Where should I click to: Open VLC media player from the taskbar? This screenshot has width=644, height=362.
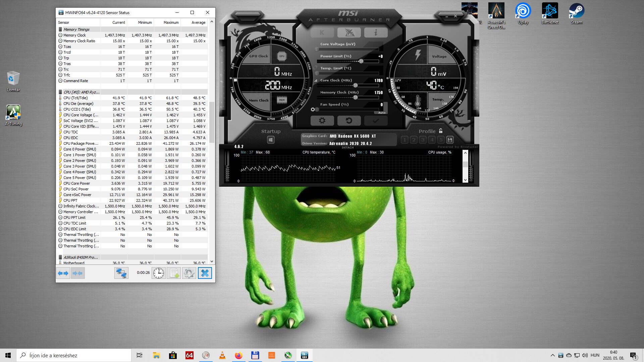(222, 355)
